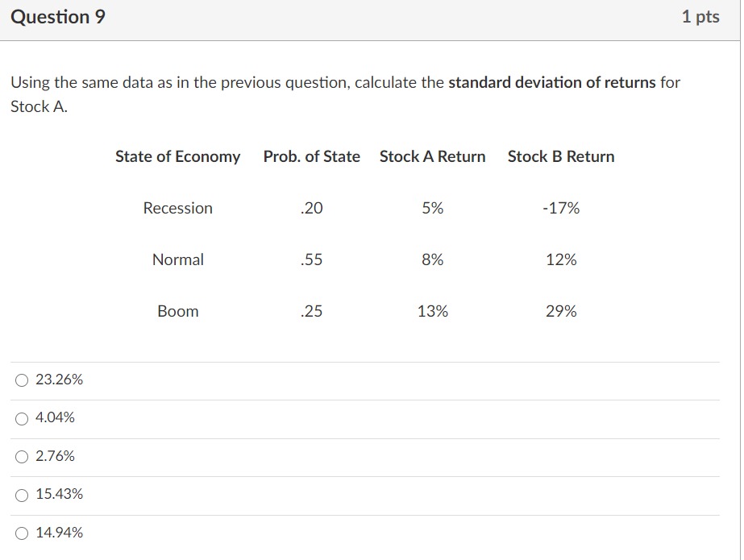744x560 pixels.
Task: Select the 15.43% answer option
Action: point(22,494)
